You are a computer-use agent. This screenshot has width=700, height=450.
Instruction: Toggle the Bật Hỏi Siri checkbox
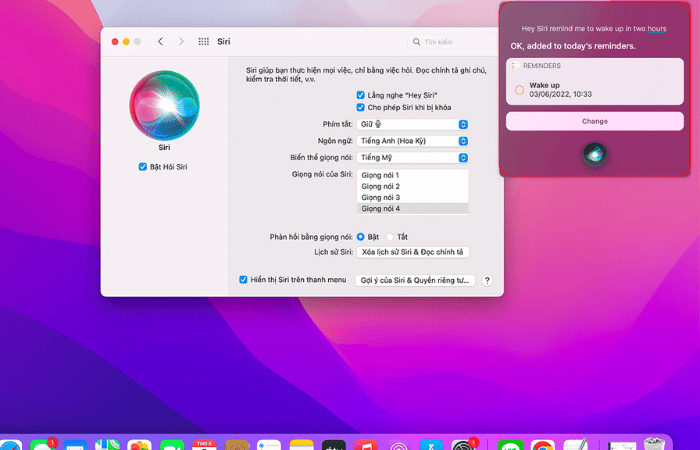142,167
